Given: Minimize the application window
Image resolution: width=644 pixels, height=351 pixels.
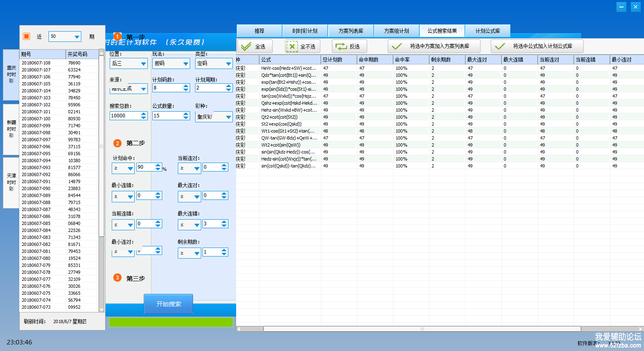Looking at the screenshot, I should [621, 7].
